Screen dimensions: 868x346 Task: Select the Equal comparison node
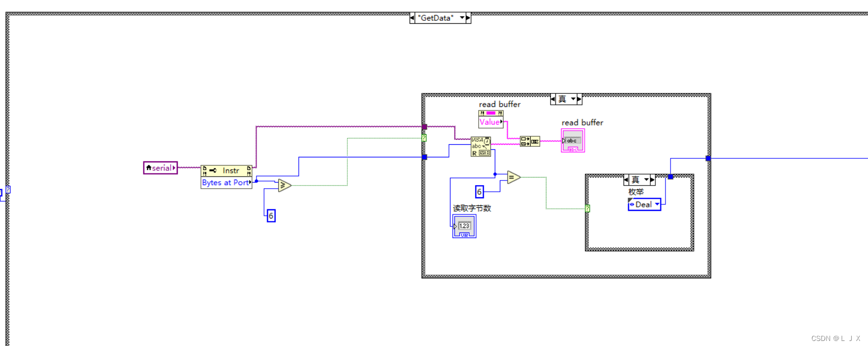pyautogui.click(x=514, y=177)
